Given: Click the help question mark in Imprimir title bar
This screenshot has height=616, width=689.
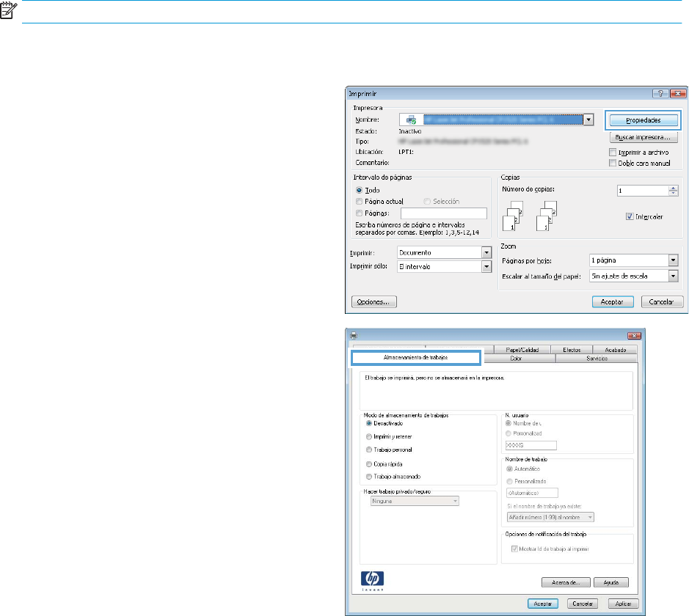Looking at the screenshot, I should (658, 94).
